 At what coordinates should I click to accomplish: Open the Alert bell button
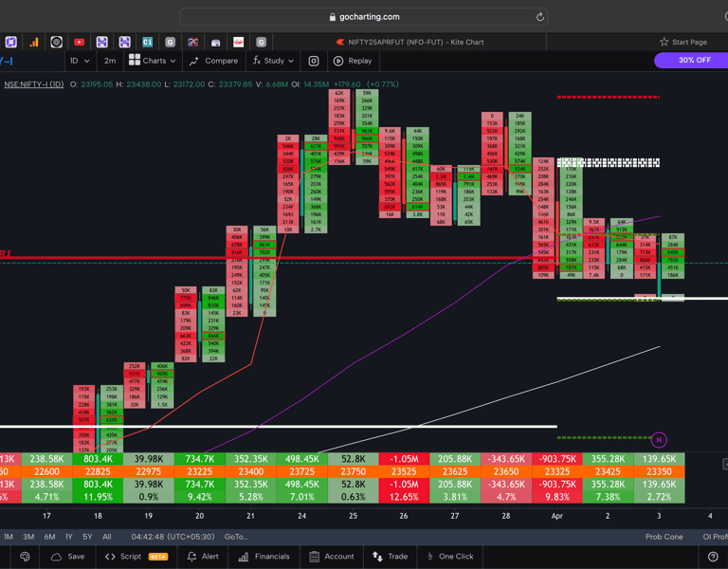pyautogui.click(x=203, y=557)
